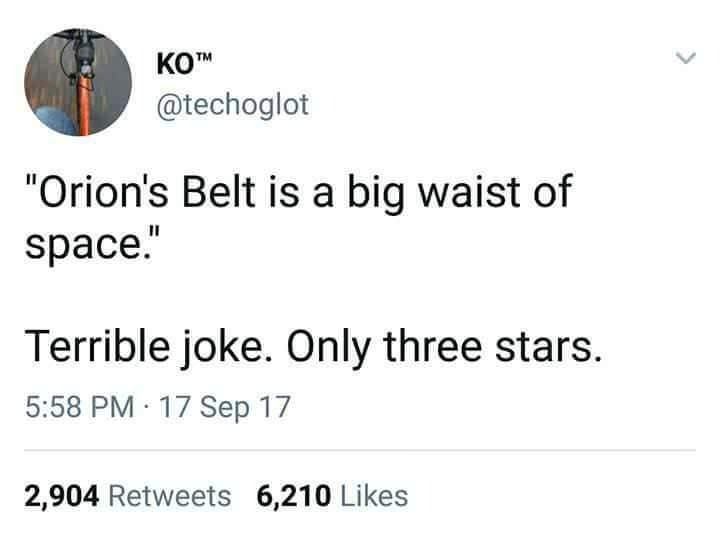Click the 5:58 PM timestamp
This screenshot has height=537, width=720.
pos(79,407)
